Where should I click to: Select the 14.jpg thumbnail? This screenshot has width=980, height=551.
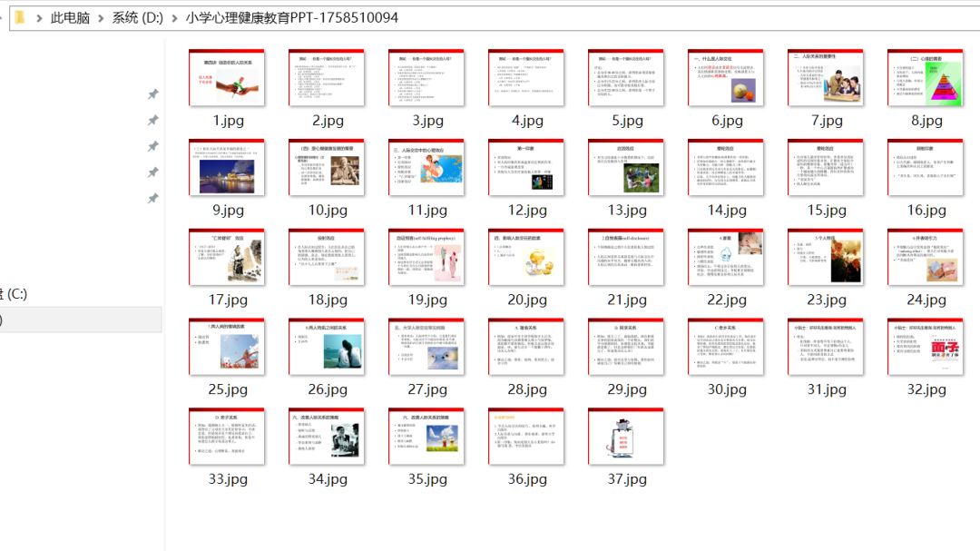tap(726, 167)
